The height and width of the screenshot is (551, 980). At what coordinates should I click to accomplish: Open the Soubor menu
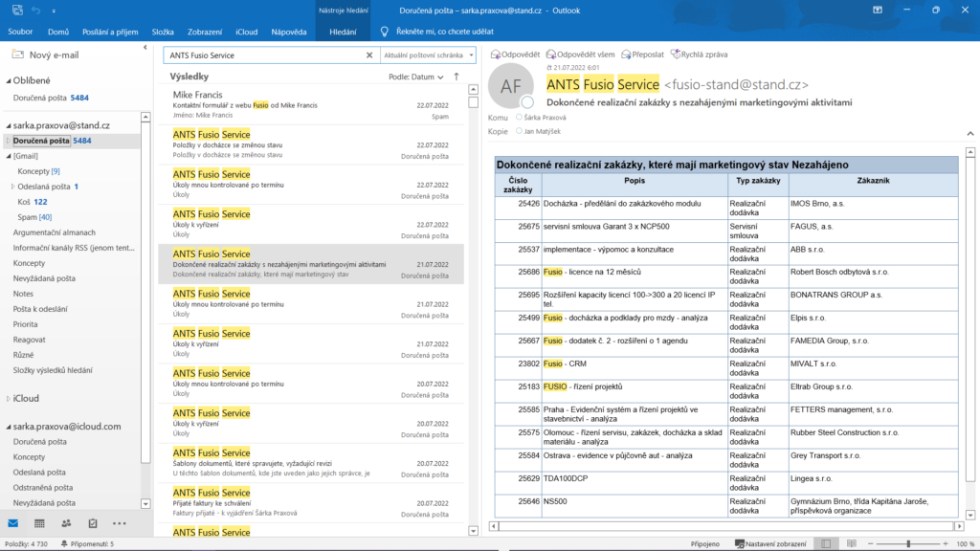point(21,32)
